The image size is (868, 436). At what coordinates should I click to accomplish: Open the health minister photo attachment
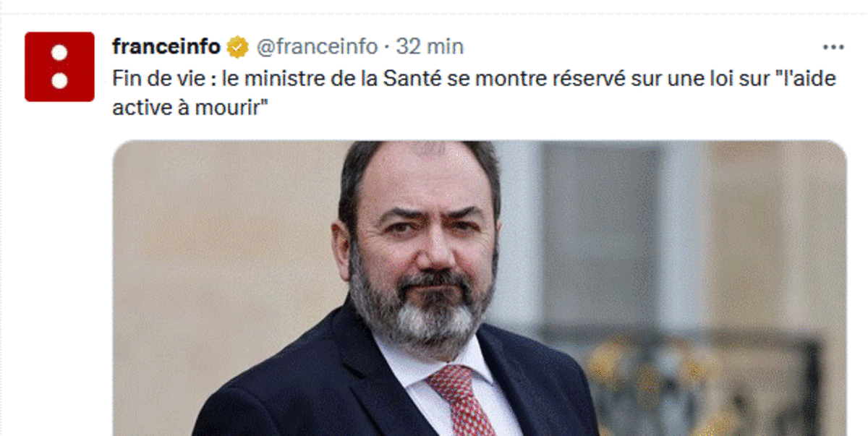[479, 288]
